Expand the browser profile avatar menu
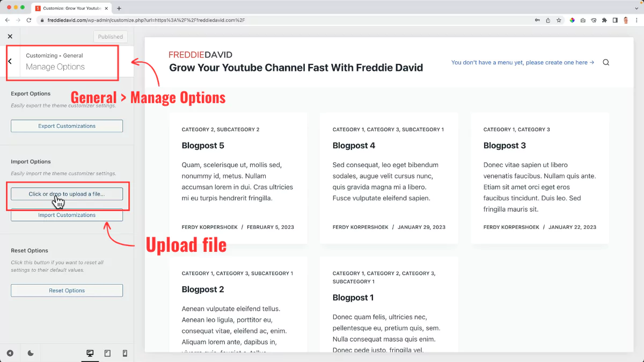This screenshot has width=644, height=362. click(626, 19)
